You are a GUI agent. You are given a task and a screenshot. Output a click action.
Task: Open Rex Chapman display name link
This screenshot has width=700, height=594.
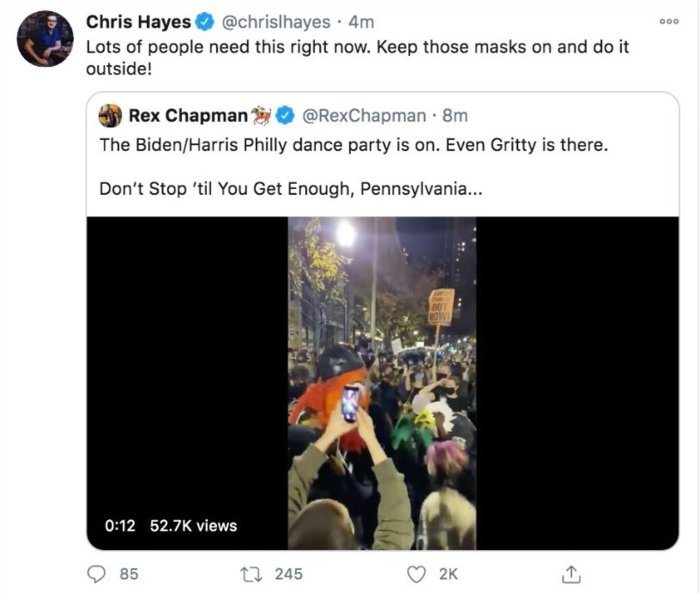pos(188,116)
